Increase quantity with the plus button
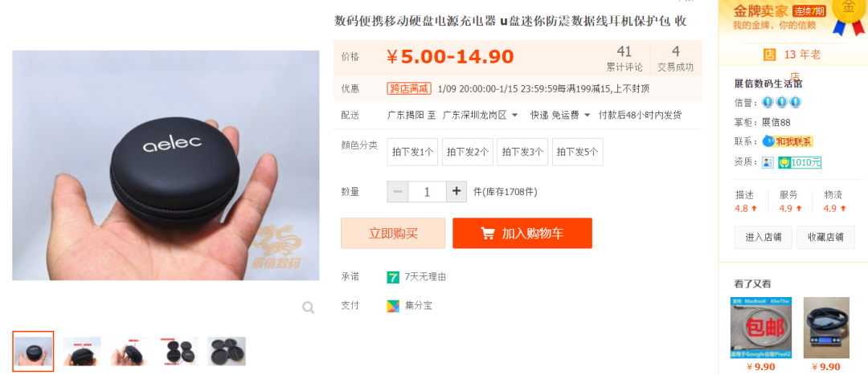The image size is (868, 375). click(457, 191)
